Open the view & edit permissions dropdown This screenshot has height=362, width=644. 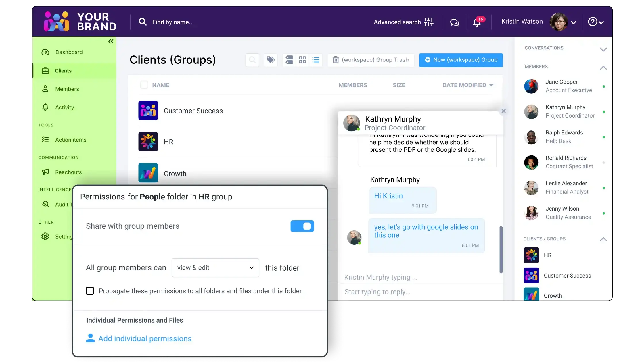coord(215,267)
